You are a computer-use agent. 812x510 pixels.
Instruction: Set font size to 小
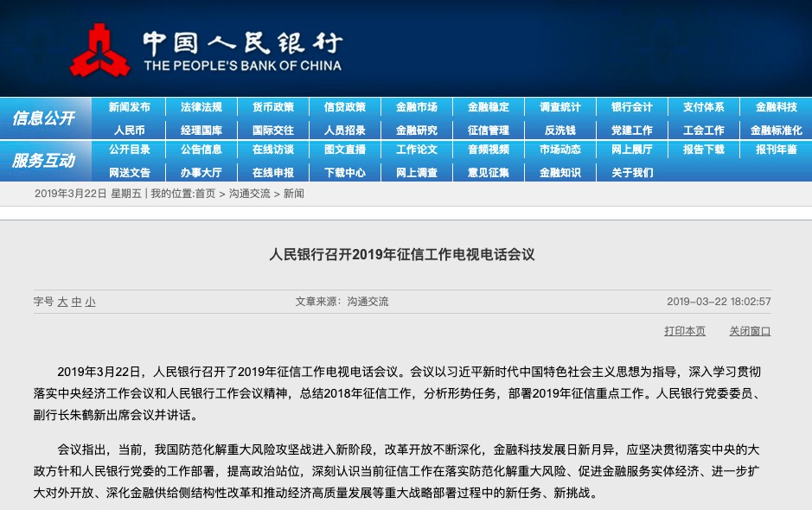(x=90, y=302)
